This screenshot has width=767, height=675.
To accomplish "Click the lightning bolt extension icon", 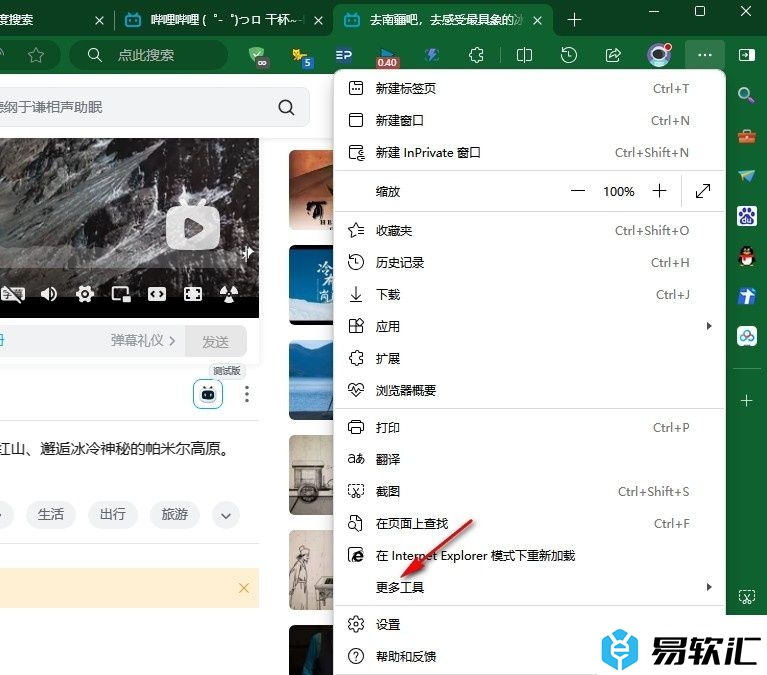I will (x=431, y=55).
